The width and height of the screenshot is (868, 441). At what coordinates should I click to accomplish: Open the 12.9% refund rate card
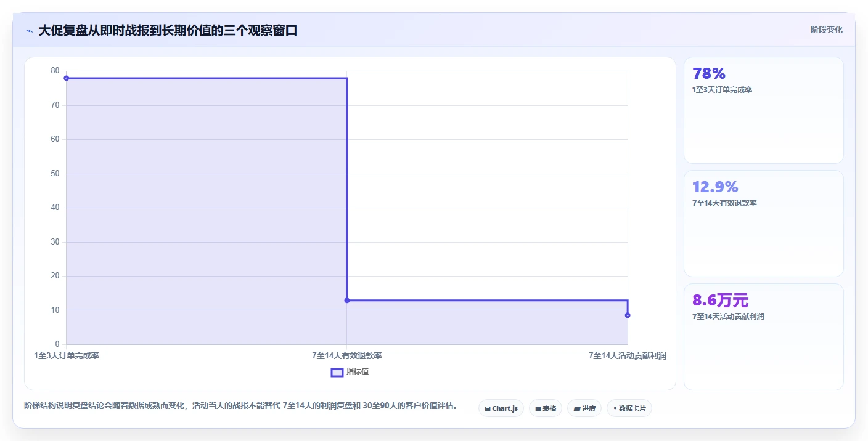[763, 224]
